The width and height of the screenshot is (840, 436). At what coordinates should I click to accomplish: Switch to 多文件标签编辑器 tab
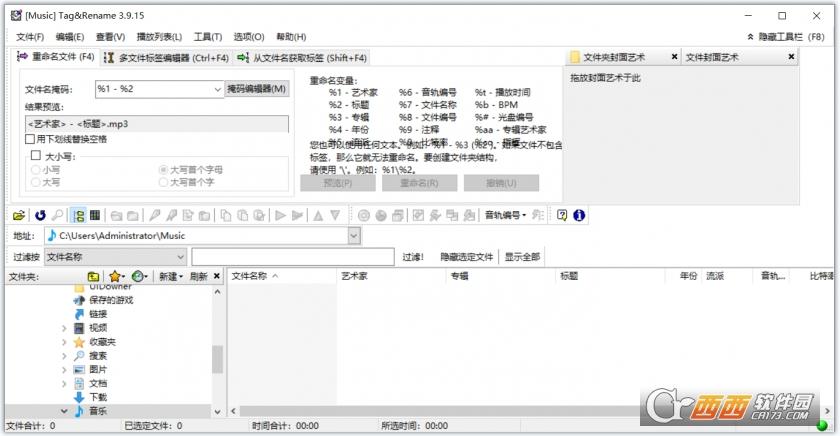click(166, 58)
